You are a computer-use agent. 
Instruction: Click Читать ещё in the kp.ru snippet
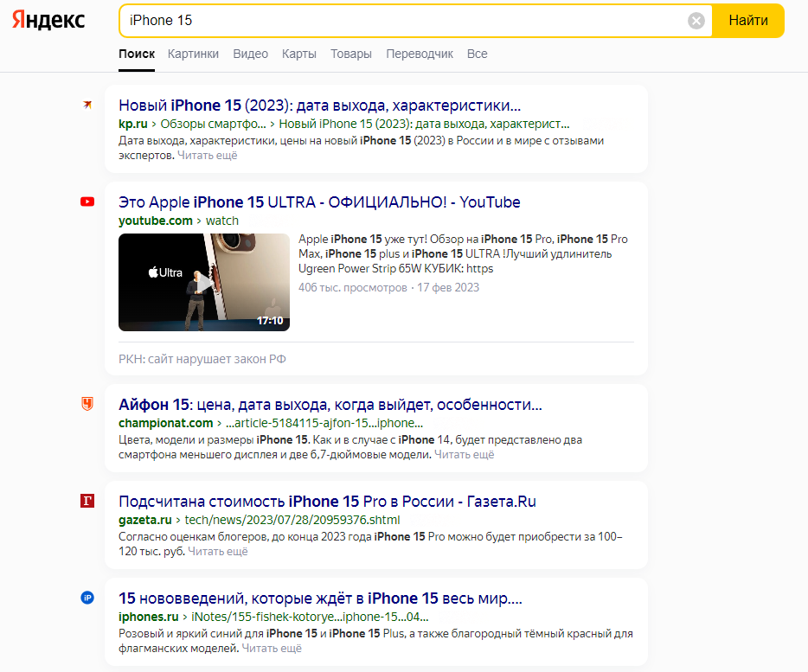tap(207, 156)
